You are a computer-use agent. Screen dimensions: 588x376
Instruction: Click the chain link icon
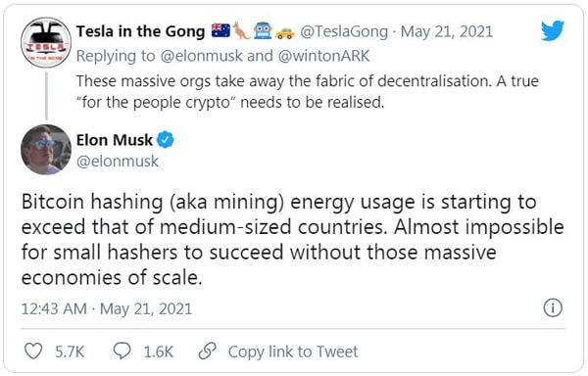click(207, 352)
